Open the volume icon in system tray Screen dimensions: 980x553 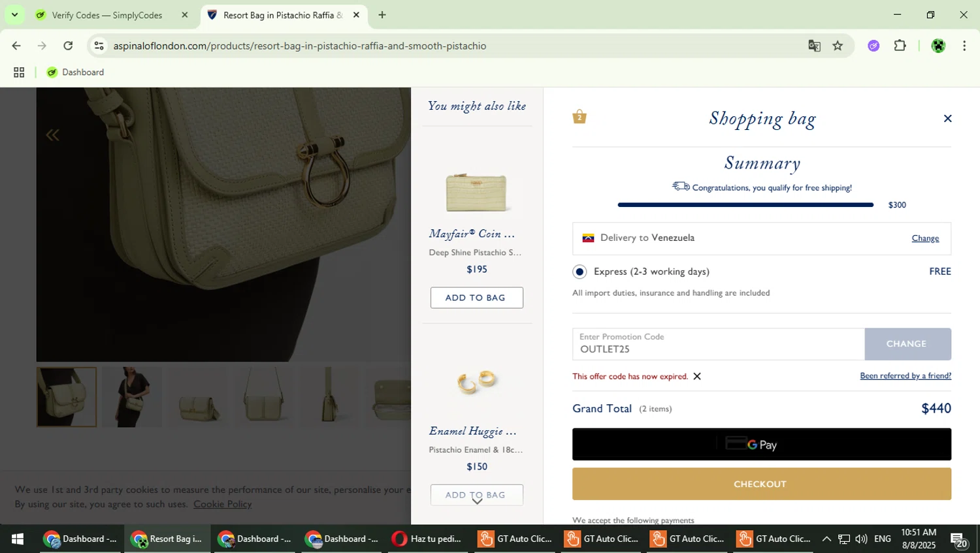861,539
